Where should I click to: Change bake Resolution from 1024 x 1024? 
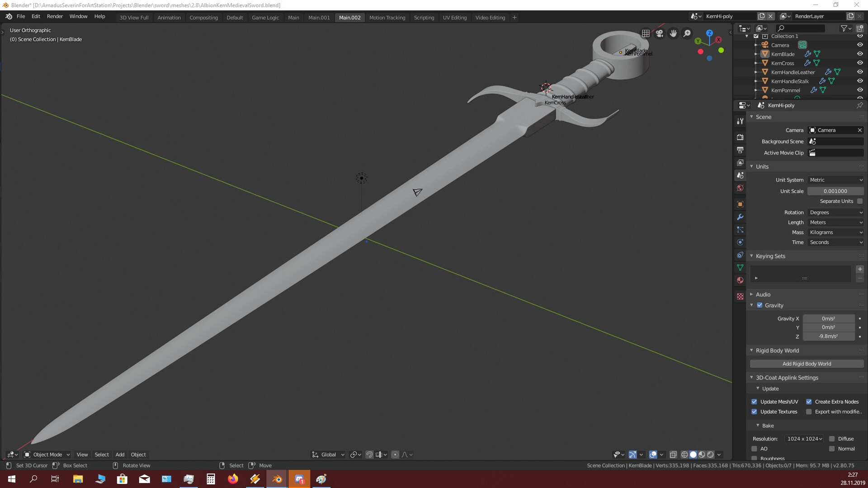tap(804, 439)
